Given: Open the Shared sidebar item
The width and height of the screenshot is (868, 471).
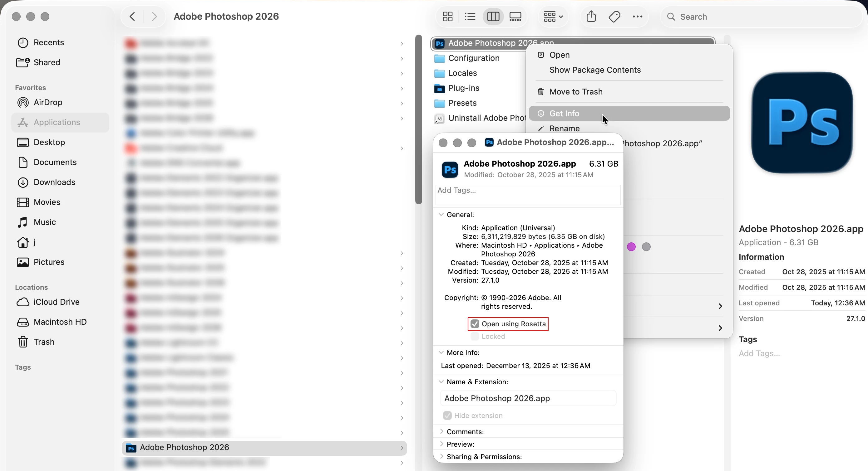Looking at the screenshot, I should [60, 62].
